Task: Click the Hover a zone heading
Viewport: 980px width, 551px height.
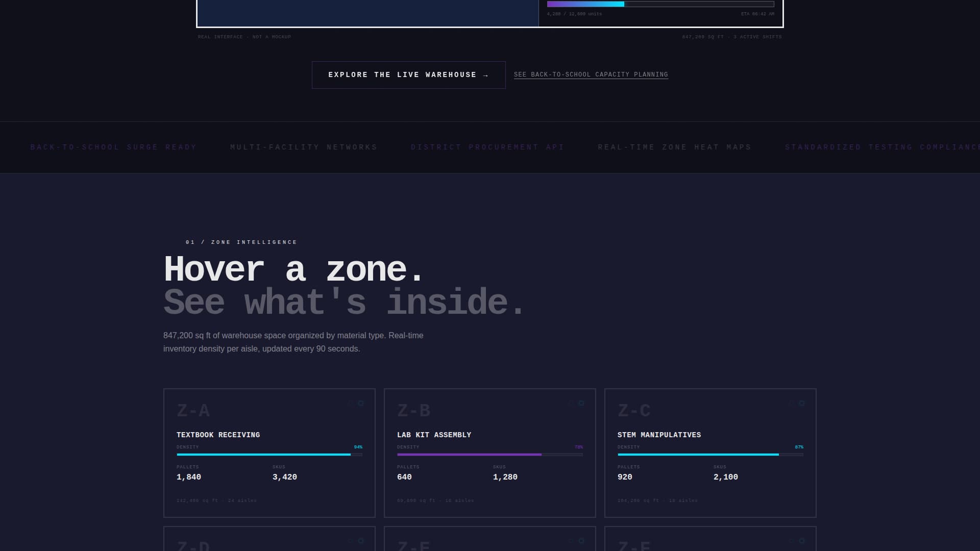Action: point(293,269)
